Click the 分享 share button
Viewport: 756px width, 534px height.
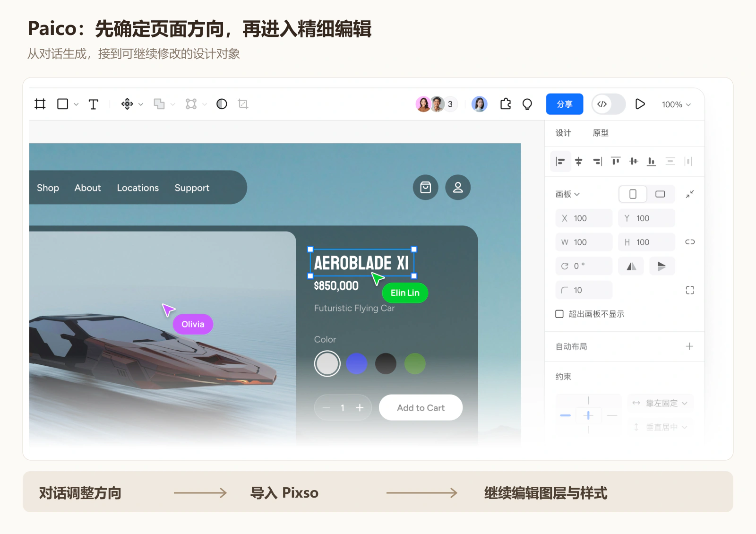pyautogui.click(x=565, y=104)
